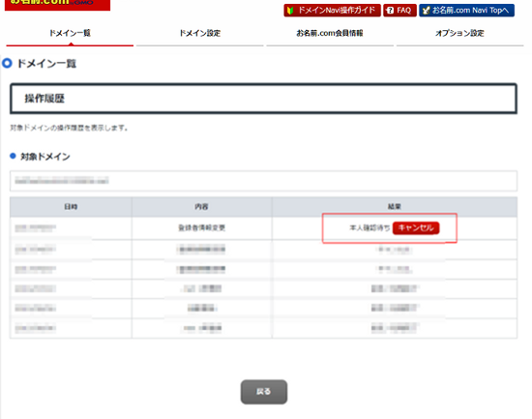
Task: Click the red キャンセル button
Action: point(416,227)
